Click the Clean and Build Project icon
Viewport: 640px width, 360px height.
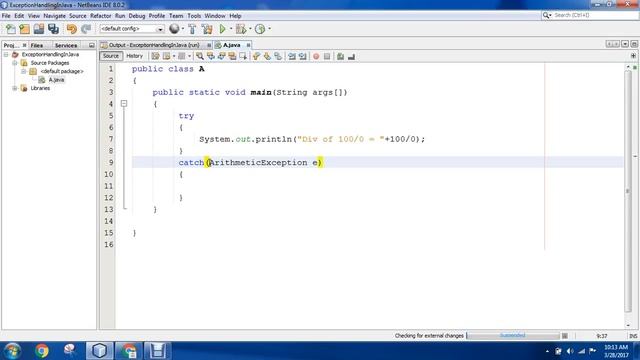[207, 29]
